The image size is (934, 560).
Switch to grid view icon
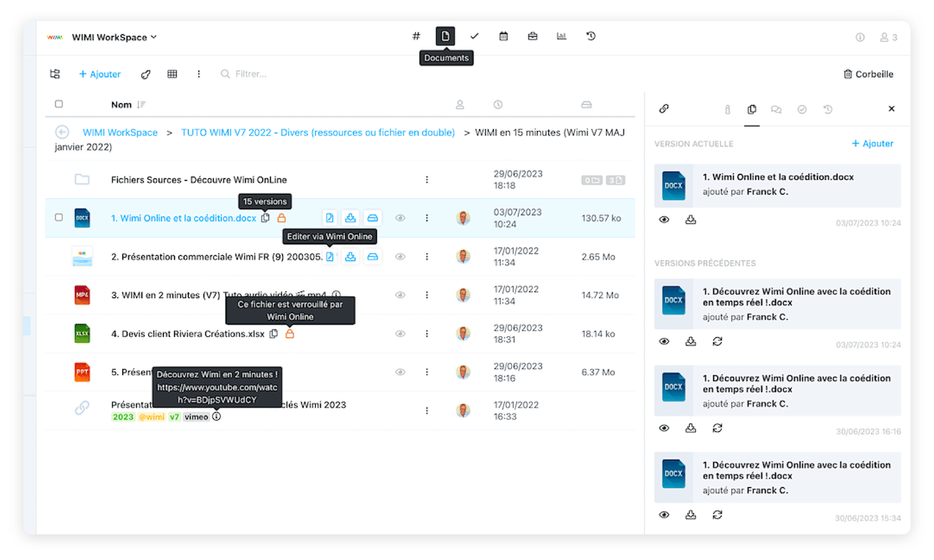[172, 74]
